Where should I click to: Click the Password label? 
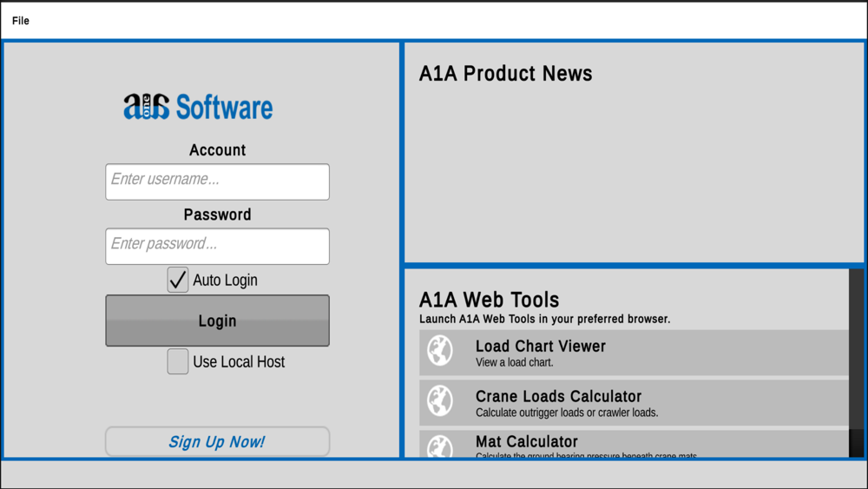pyautogui.click(x=218, y=215)
